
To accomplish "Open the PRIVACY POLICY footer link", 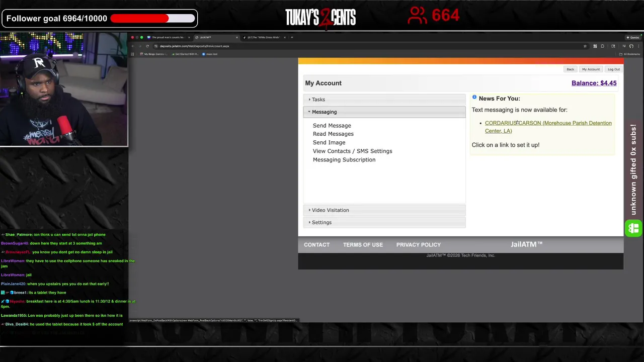I will [x=418, y=245].
